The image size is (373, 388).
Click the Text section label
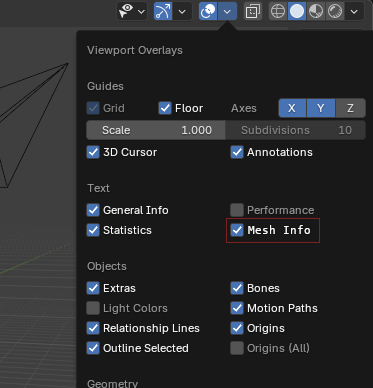(x=98, y=188)
